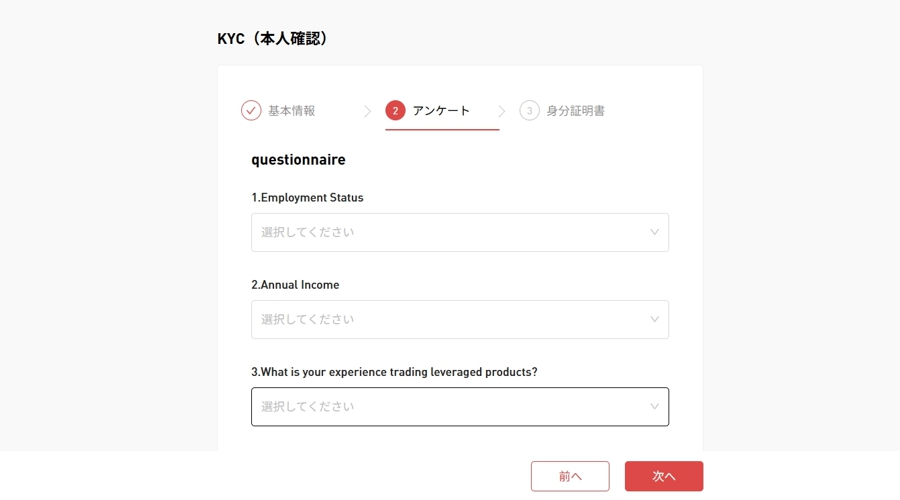Click the 前へ back button

570,476
